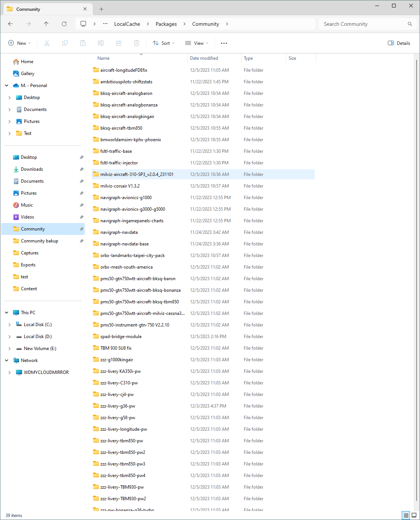Expand New Volume (E:) node
Image resolution: width=420 pixels, height=520 pixels.
pos(10,349)
